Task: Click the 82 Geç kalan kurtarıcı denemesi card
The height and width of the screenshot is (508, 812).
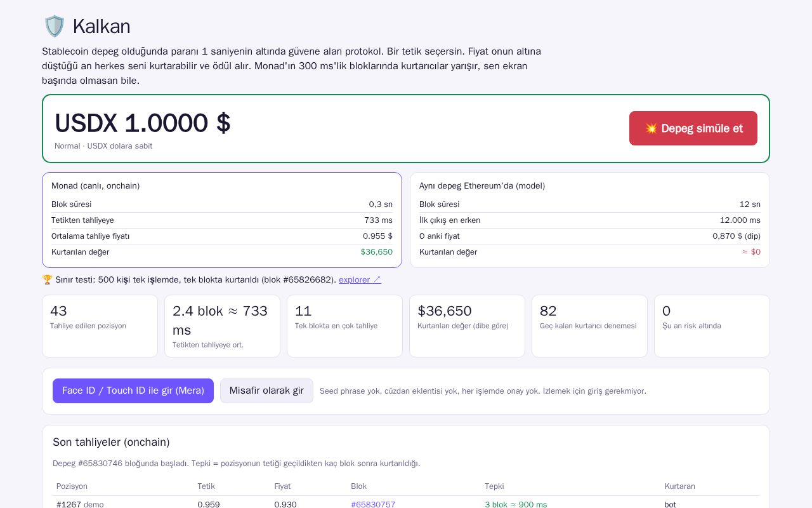Action: (589, 326)
